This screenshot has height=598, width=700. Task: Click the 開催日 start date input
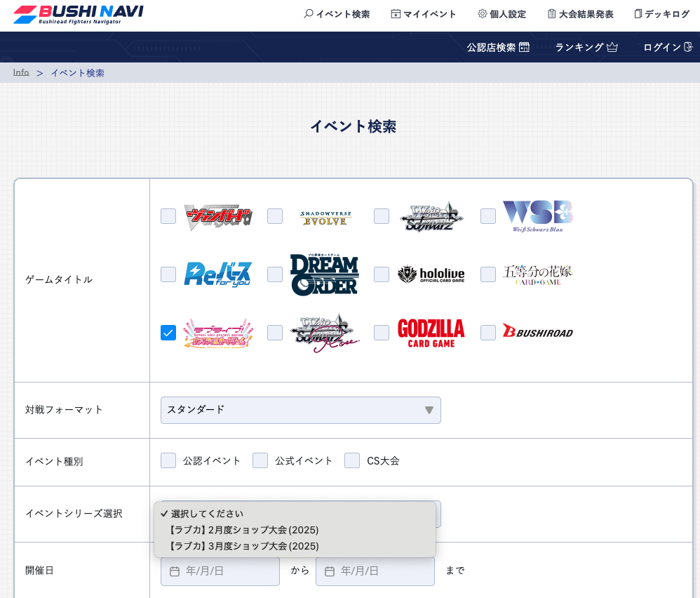point(220,571)
